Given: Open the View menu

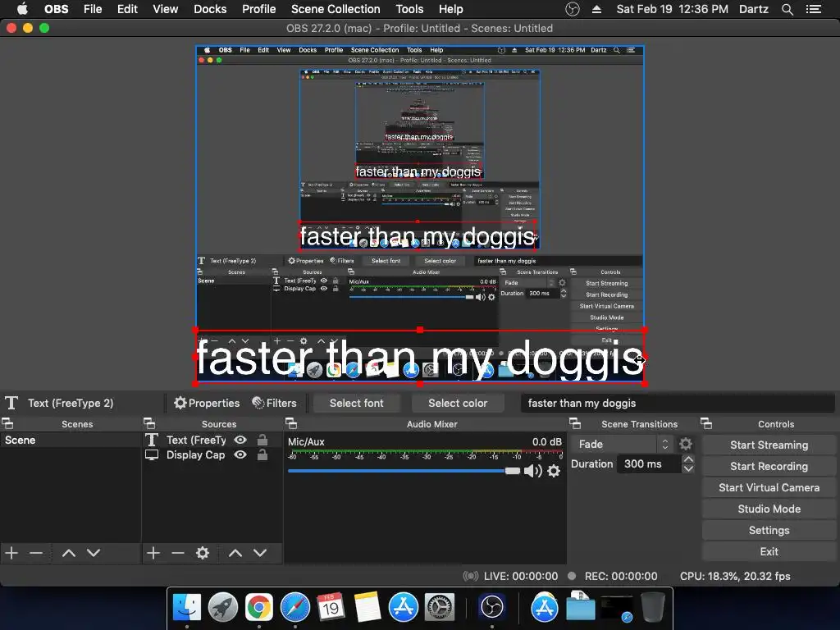Looking at the screenshot, I should [166, 9].
